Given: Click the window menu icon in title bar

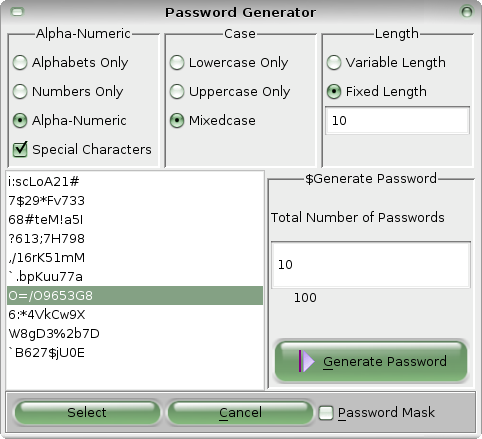Looking at the screenshot, I should [17, 12].
